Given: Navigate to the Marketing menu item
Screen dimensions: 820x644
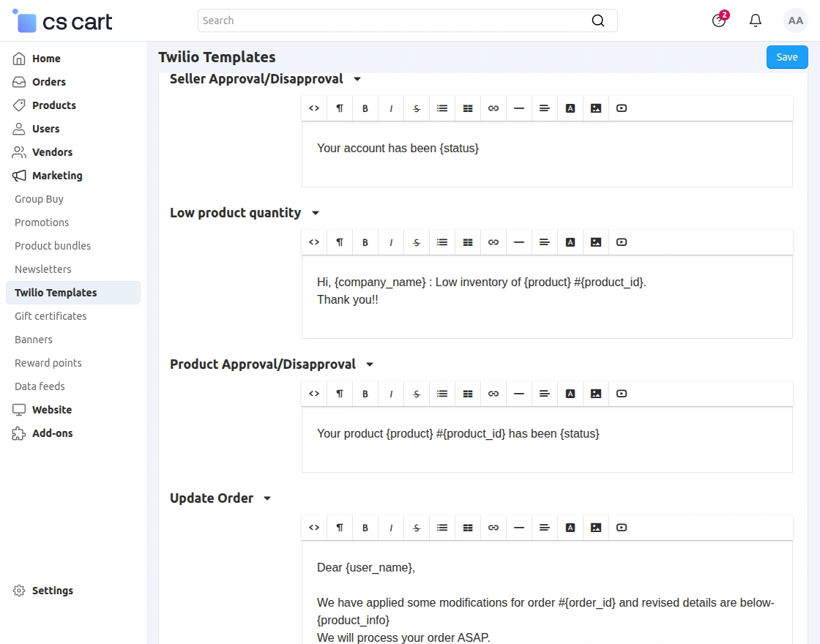Looking at the screenshot, I should 56,176.
